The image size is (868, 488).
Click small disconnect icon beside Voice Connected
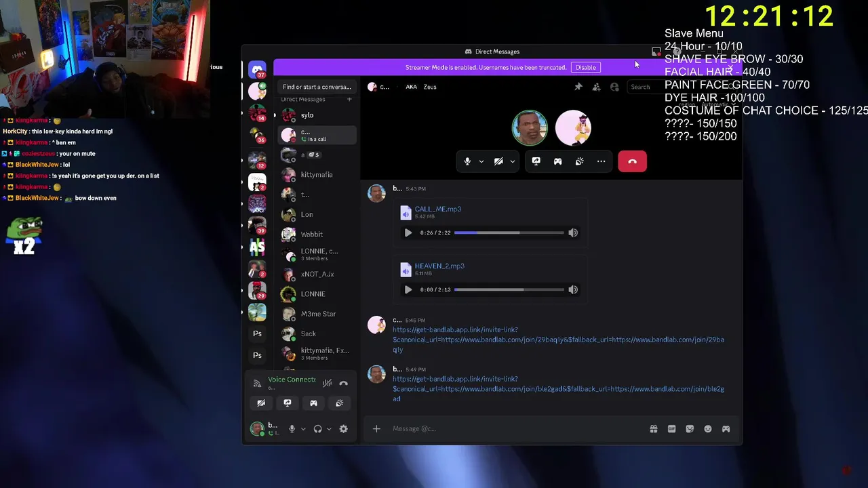click(344, 383)
